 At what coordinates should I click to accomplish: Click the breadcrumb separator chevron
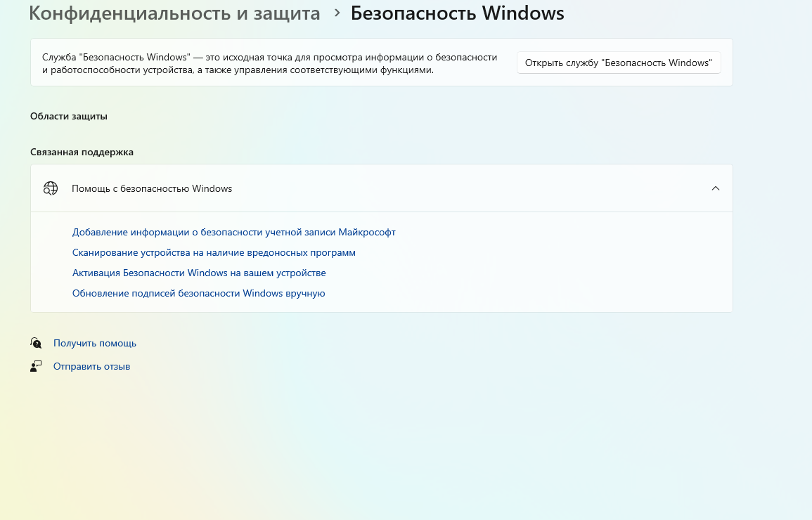click(337, 13)
